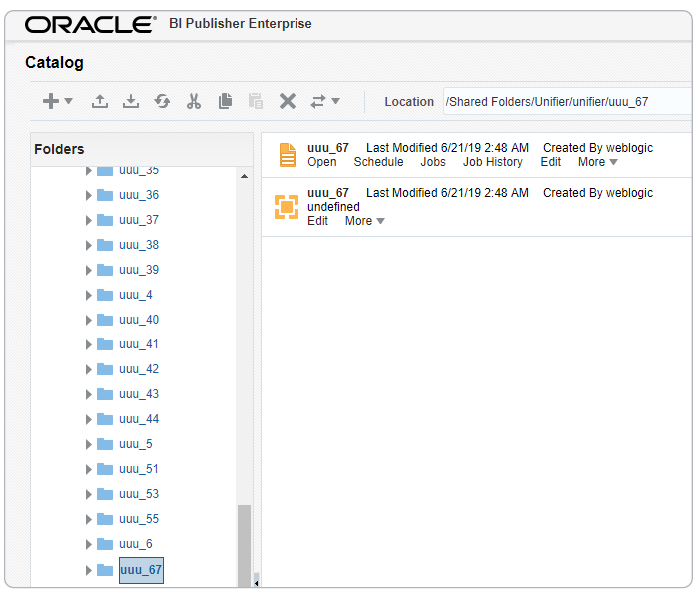
Task: Click the uuu_53 folder icon
Action: point(105,494)
